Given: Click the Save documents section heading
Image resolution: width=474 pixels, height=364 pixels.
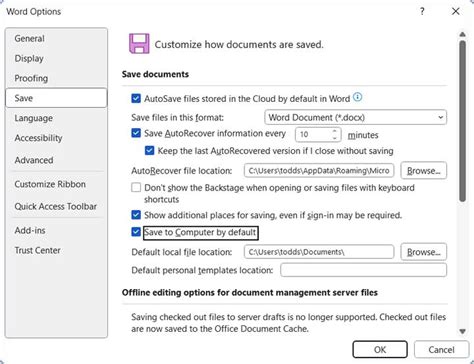Looking at the screenshot, I should [155, 74].
